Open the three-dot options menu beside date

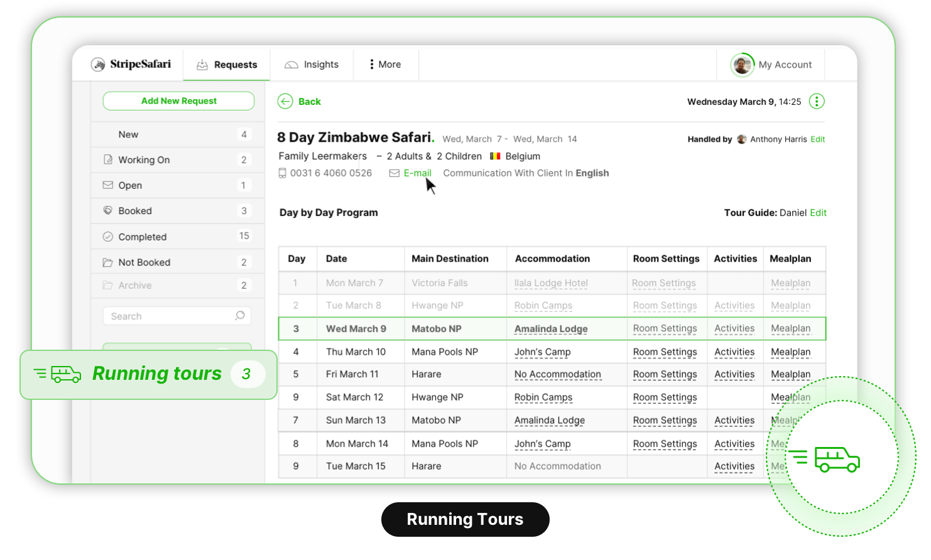[816, 102]
